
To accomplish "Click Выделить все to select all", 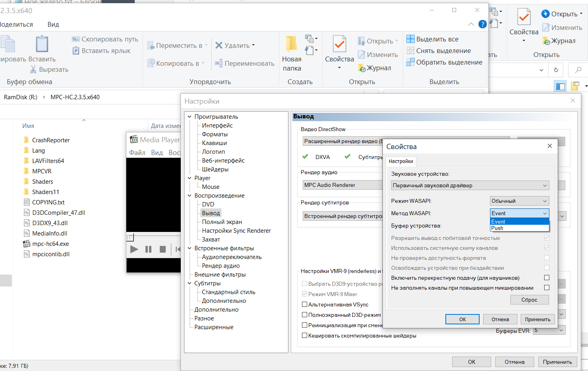I will [x=433, y=39].
